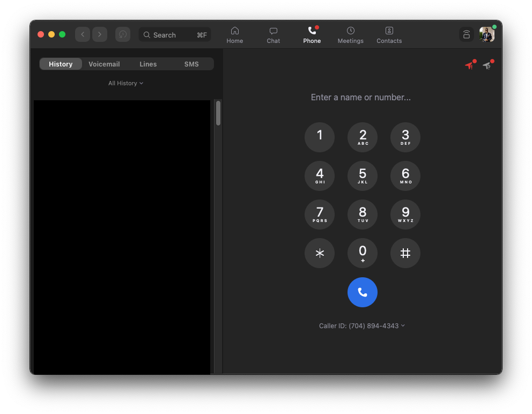
Task: Tap keypad key 0 plus
Action: 363,253
